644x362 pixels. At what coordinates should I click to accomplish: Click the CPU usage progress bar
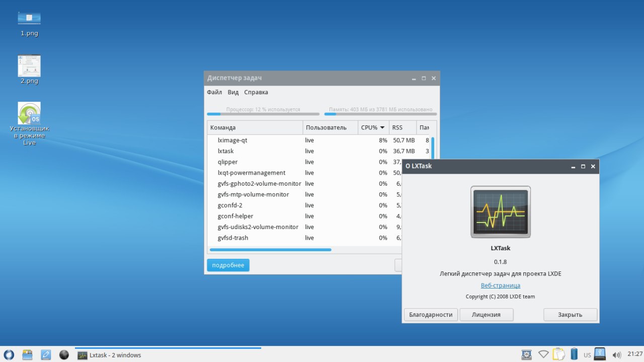[263, 114]
